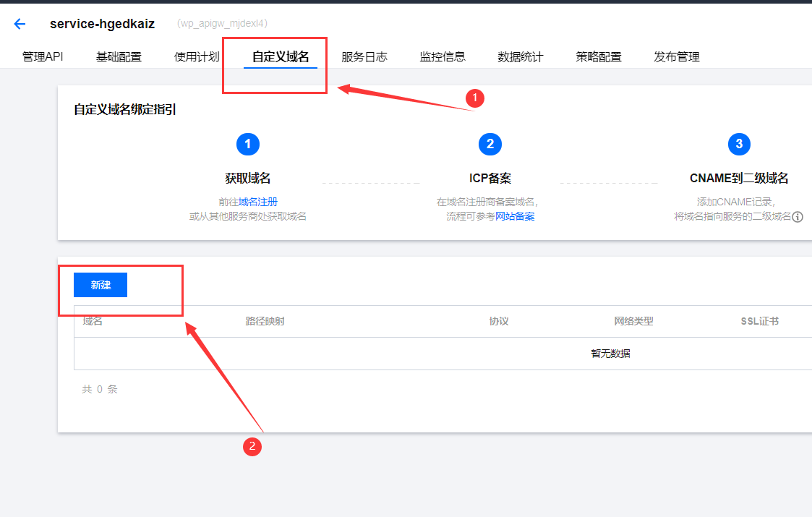
Task: Click the red marker 2 below the table
Action: 252,446
